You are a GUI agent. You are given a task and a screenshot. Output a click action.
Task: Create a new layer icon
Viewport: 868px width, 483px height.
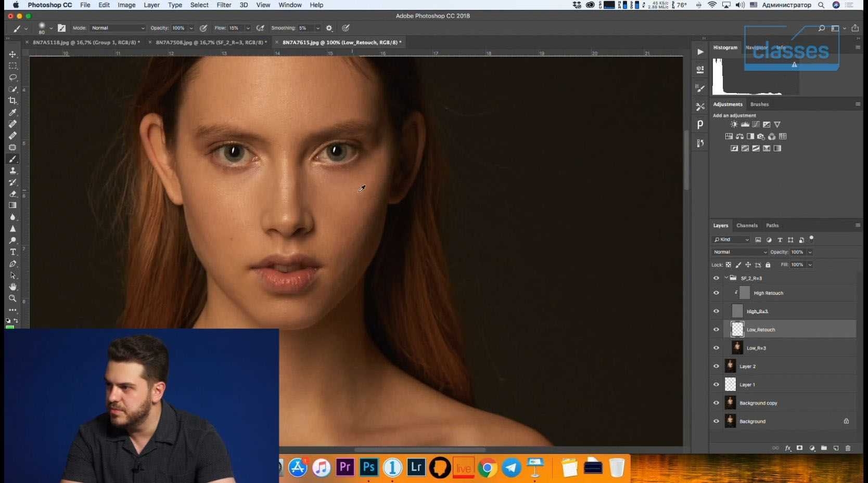[x=836, y=448]
